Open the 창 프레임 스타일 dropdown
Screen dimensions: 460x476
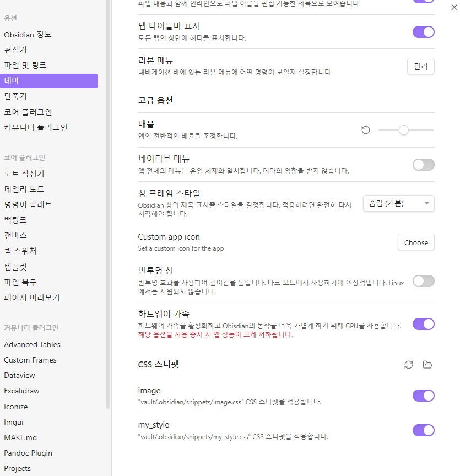pos(399,203)
